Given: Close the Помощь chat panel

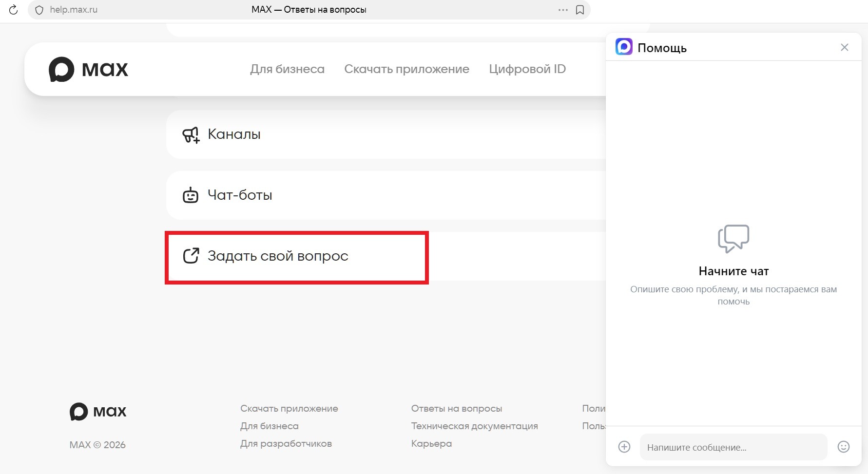Looking at the screenshot, I should tap(844, 47).
